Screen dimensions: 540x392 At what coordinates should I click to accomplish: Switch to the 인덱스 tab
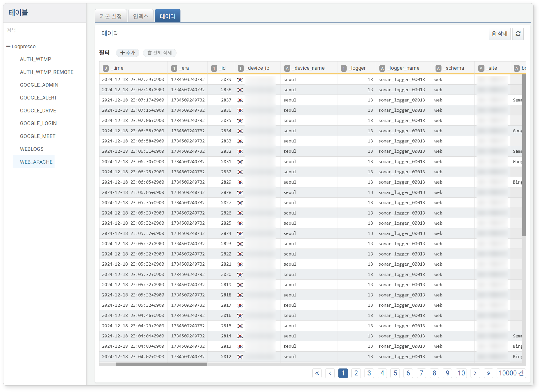[x=141, y=16]
